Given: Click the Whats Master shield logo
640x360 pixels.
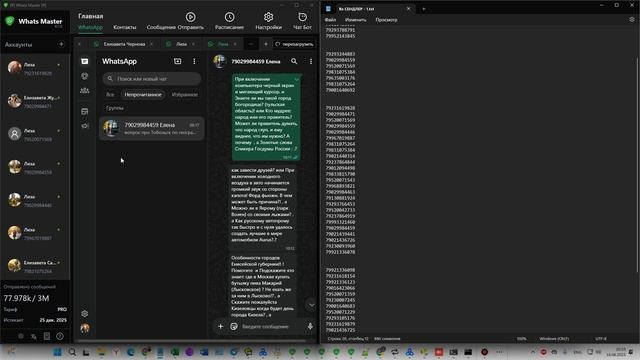Looking at the screenshot, I should (x=10, y=21).
